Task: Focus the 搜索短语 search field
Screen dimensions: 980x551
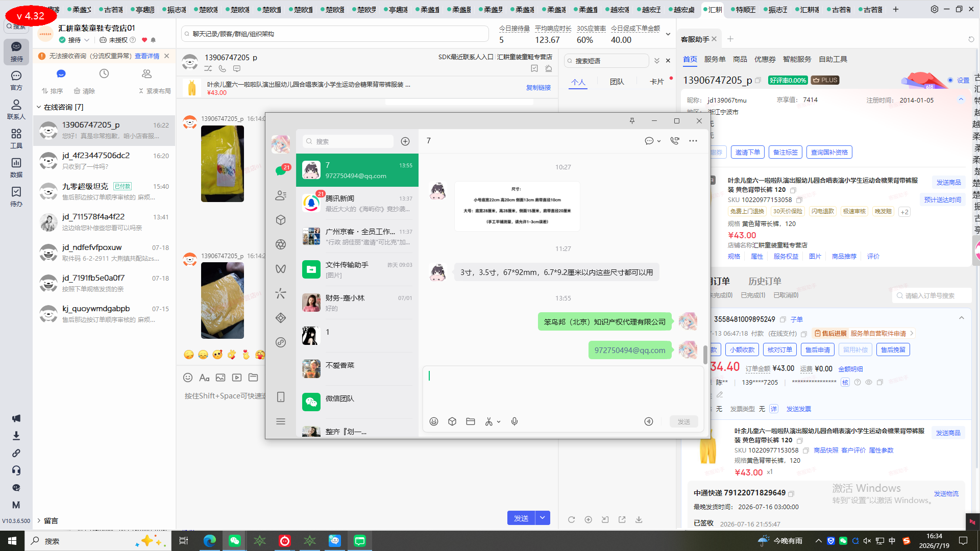Action: pyautogui.click(x=607, y=61)
